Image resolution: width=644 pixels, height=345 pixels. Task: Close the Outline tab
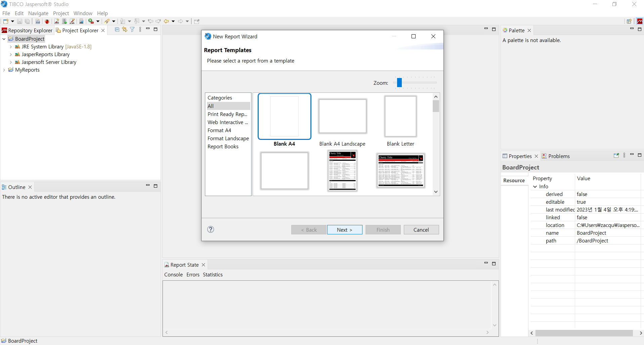pyautogui.click(x=30, y=187)
